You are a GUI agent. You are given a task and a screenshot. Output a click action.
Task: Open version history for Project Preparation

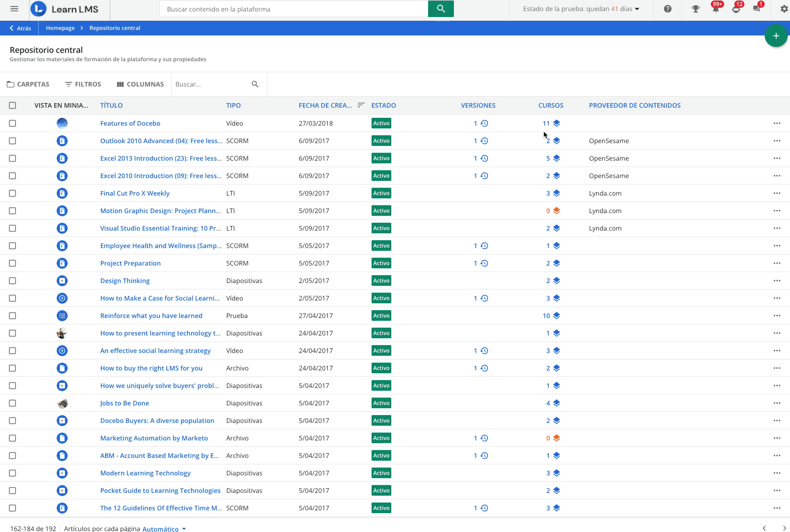(x=484, y=263)
